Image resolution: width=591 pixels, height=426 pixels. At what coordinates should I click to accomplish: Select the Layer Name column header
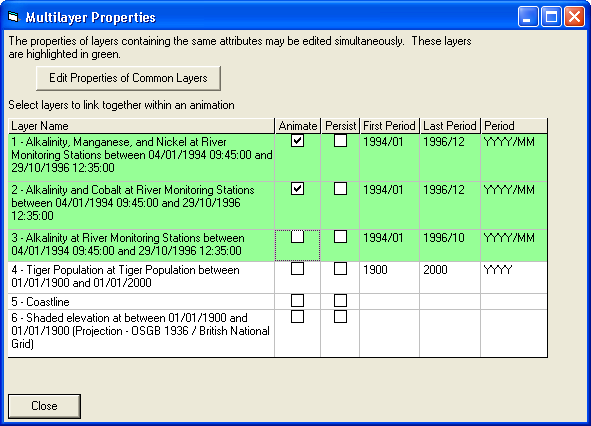point(141,126)
